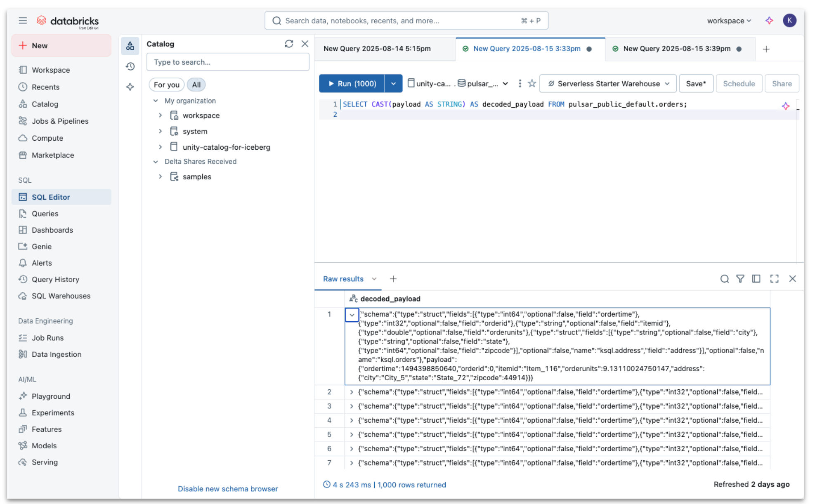
Task: Expand the system catalog node
Action: [161, 131]
